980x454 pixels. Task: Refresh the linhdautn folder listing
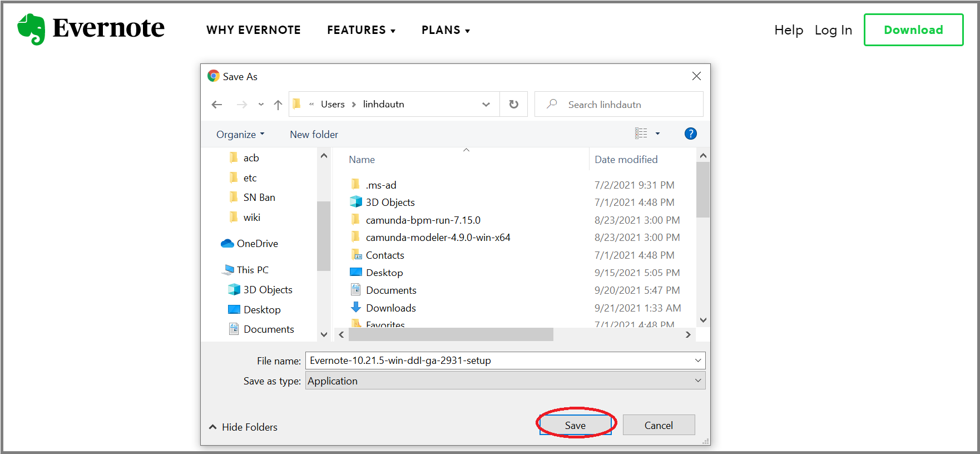point(514,105)
